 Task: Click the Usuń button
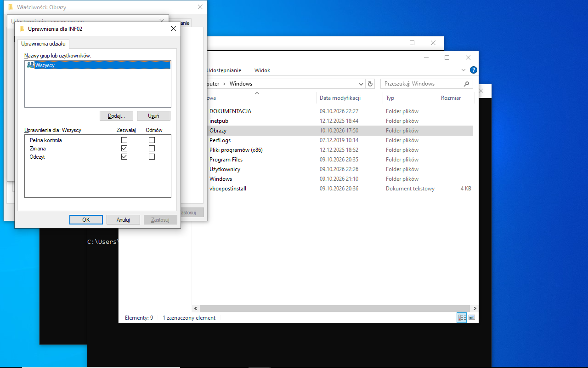[x=154, y=116]
